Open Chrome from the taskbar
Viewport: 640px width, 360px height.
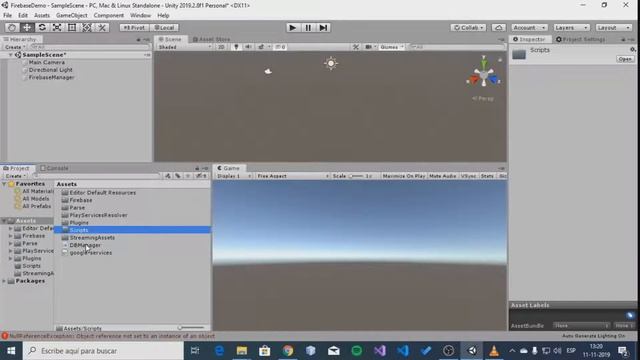[288, 351]
